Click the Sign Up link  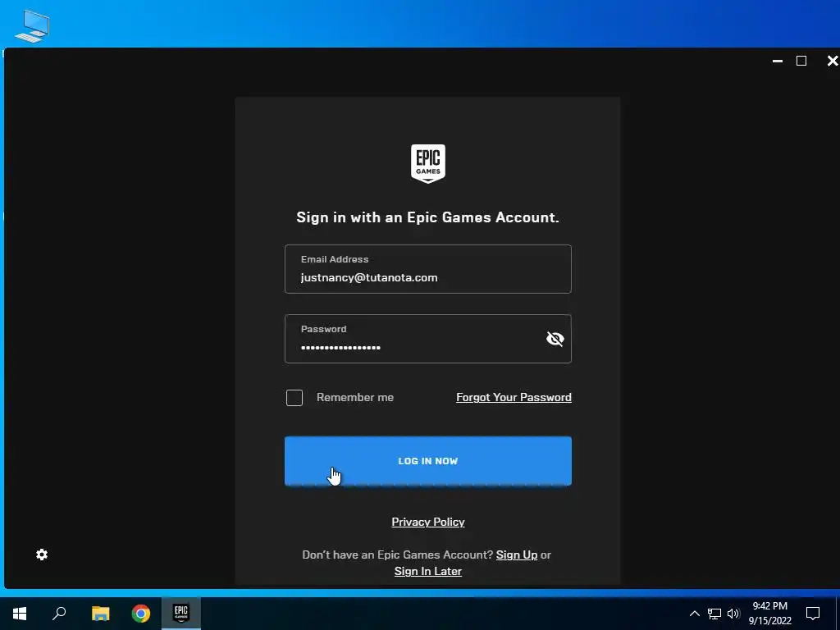(517, 555)
